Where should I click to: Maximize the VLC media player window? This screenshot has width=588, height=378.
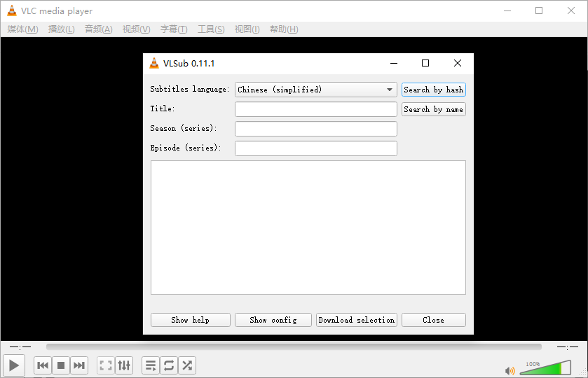coord(539,11)
